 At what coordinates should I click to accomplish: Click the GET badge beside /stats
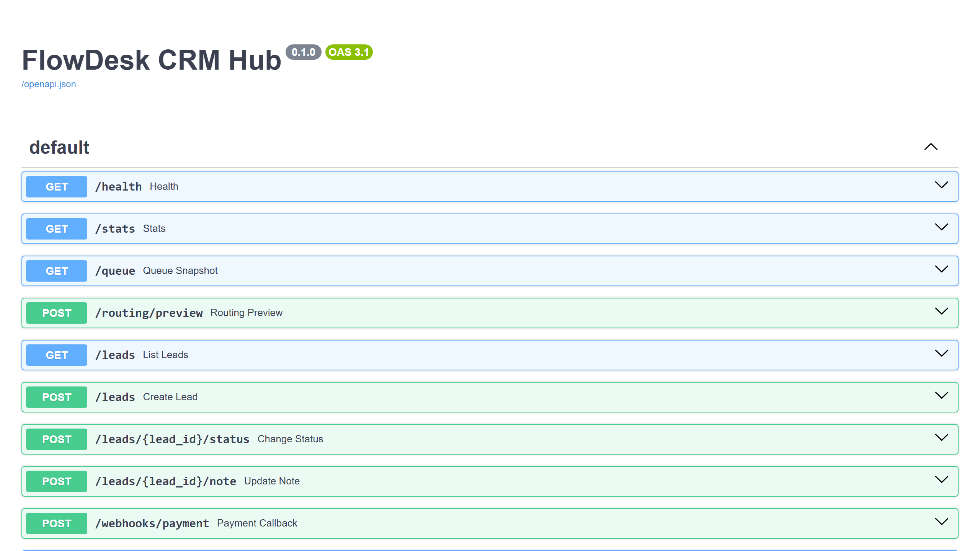click(x=56, y=228)
